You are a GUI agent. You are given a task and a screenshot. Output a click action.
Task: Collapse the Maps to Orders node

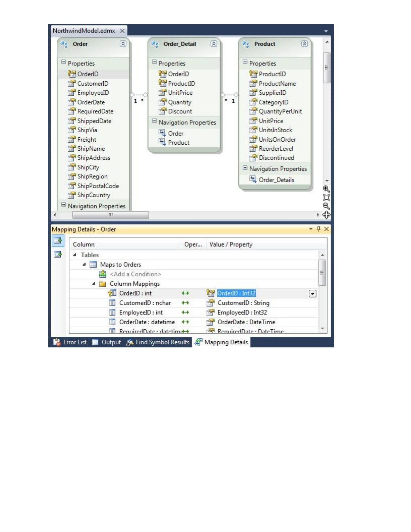pos(84,264)
